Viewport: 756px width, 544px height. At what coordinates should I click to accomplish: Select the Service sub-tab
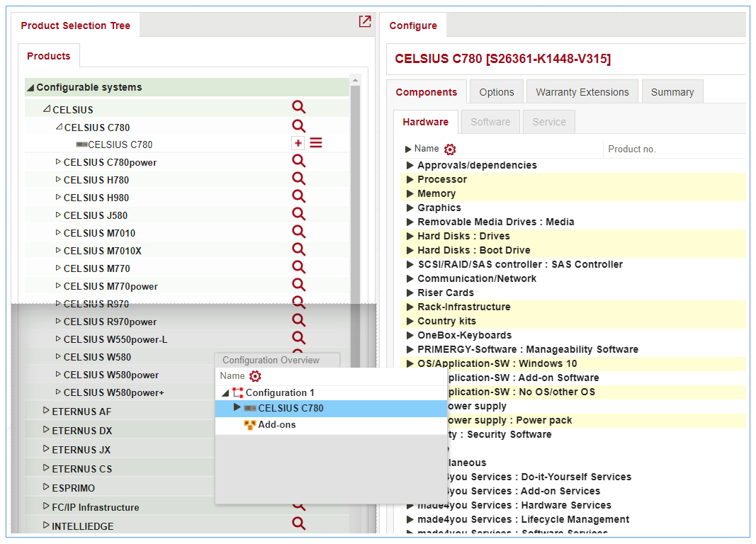[x=549, y=122]
